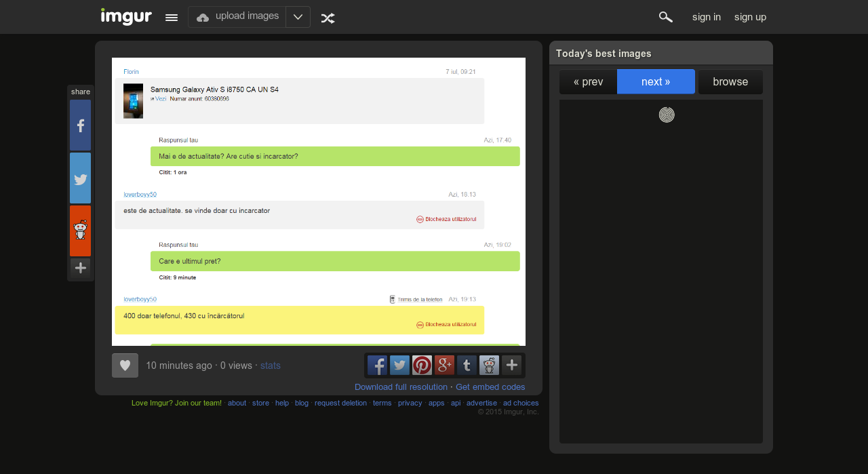Image resolution: width=868 pixels, height=474 pixels.
Task: Expand the upload options dropdown arrow
Action: point(298,17)
